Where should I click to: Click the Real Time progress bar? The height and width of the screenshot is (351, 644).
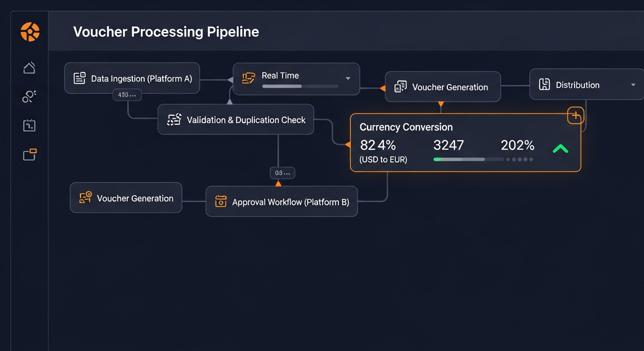pos(300,86)
